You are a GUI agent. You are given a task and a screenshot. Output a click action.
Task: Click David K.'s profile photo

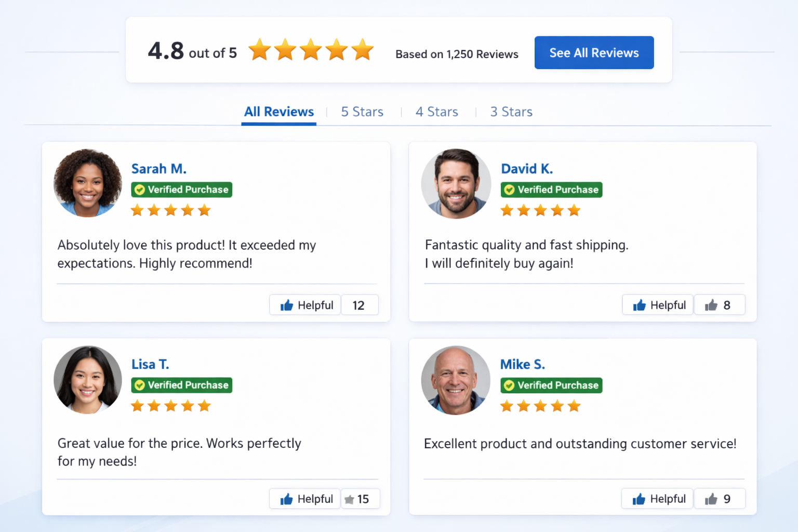click(x=456, y=183)
